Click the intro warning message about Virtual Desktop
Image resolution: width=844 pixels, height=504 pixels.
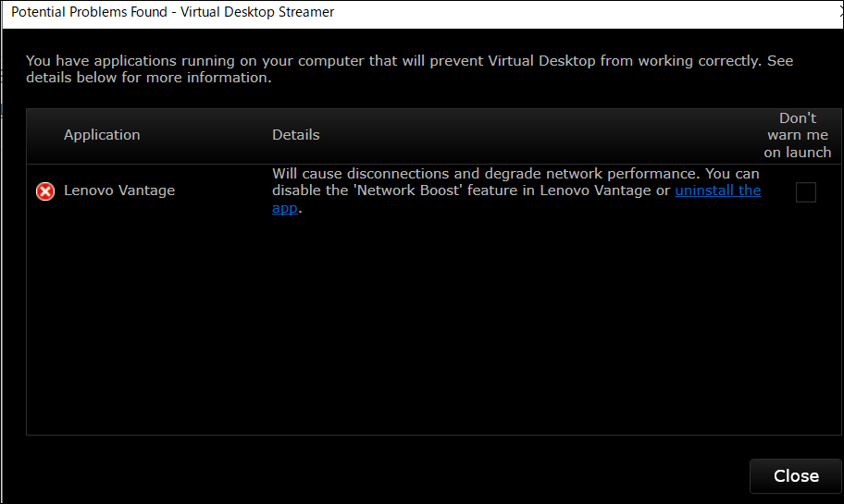409,68
